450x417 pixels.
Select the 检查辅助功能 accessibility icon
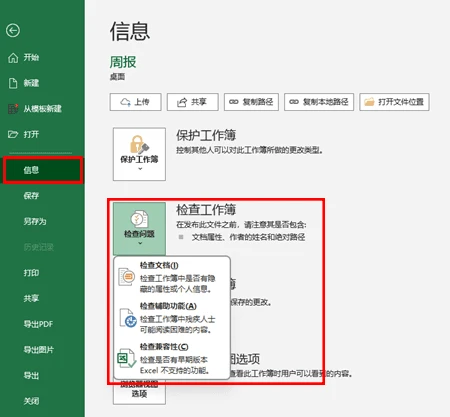click(128, 318)
